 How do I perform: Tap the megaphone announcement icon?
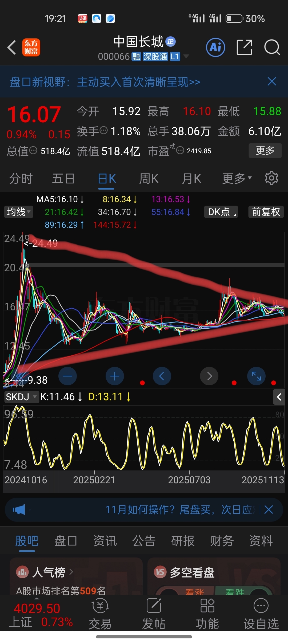pyautogui.click(x=19, y=510)
